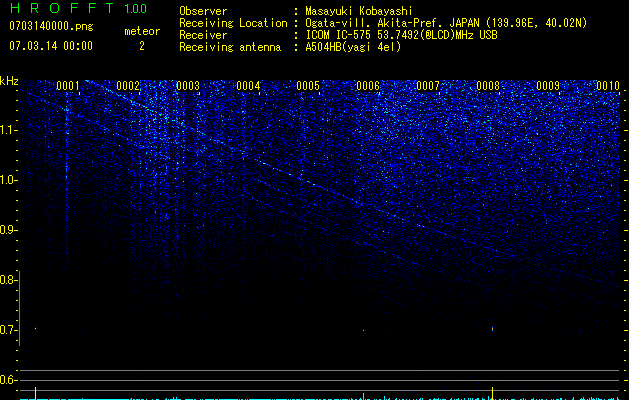629x400 pixels.
Task: Click the 0.8 frequency axis label
Action: tap(8, 280)
